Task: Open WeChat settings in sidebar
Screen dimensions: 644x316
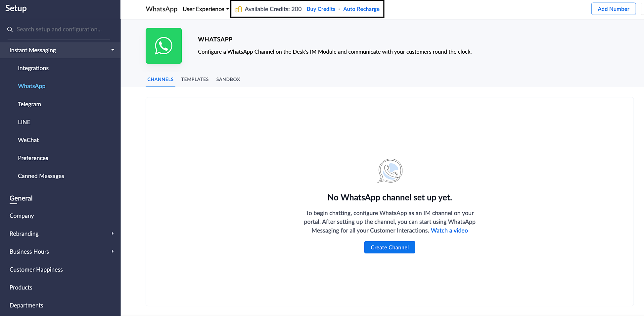Action: (x=28, y=140)
